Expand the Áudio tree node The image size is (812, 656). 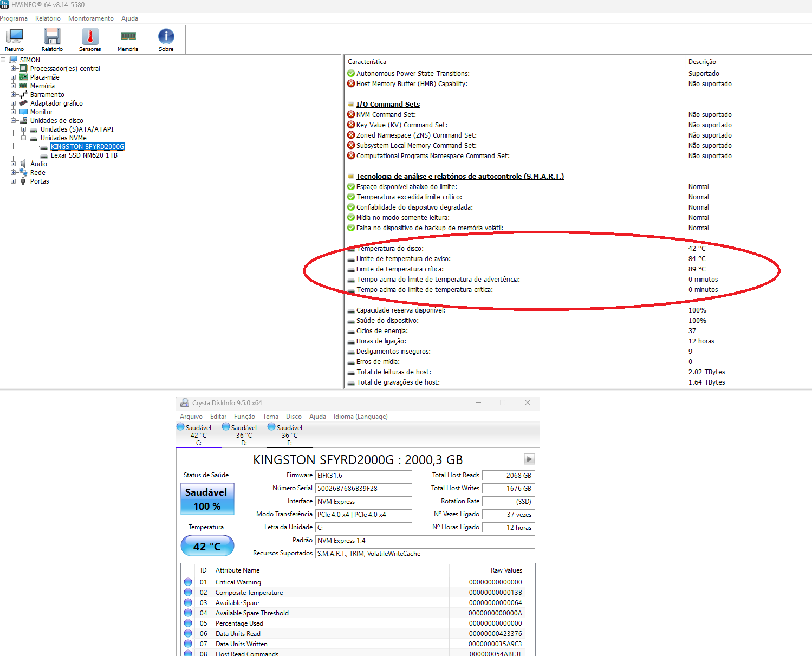tap(14, 164)
